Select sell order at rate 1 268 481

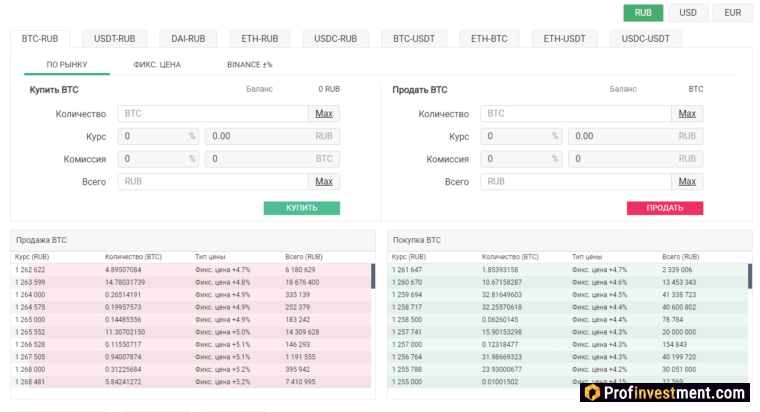coord(191,382)
